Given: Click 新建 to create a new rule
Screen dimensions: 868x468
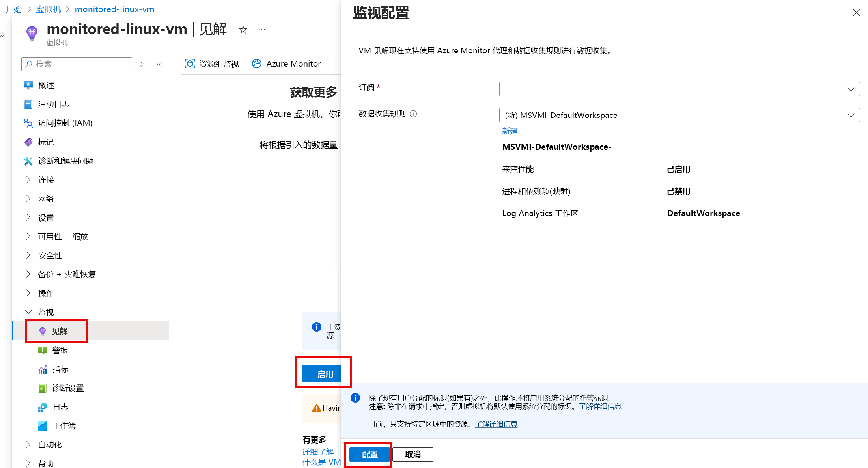Looking at the screenshot, I should (x=510, y=131).
